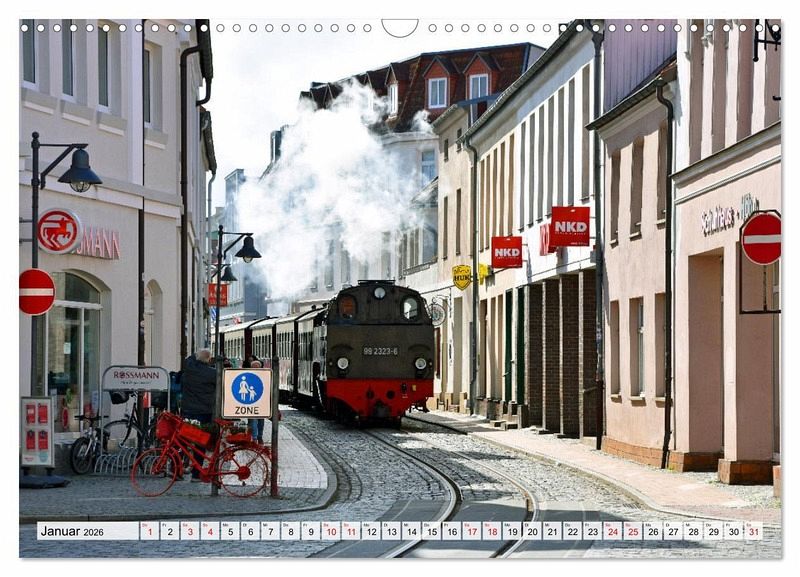Select day 21 in the calendar strip

click(x=553, y=531)
